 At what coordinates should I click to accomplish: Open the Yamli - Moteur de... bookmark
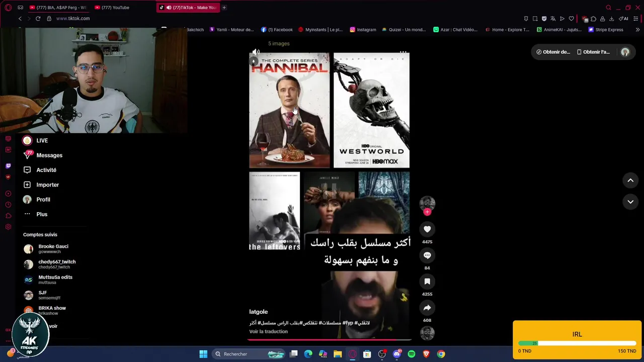231,30
